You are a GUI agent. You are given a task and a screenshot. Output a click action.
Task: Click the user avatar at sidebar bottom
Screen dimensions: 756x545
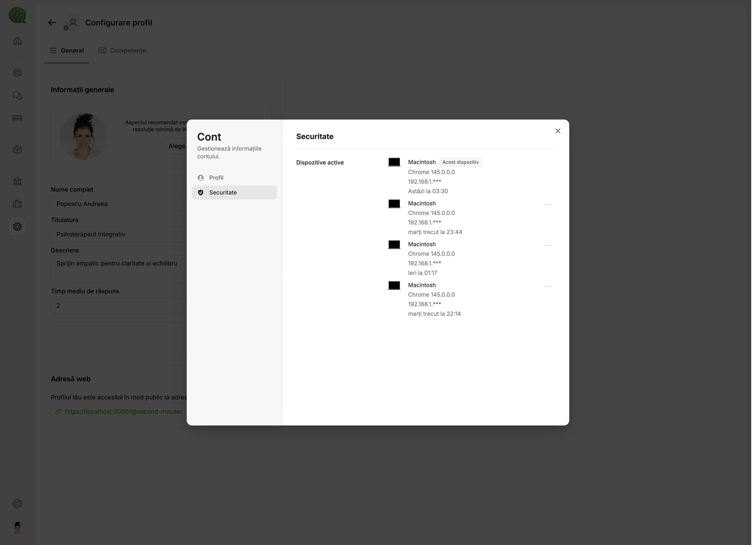17,528
